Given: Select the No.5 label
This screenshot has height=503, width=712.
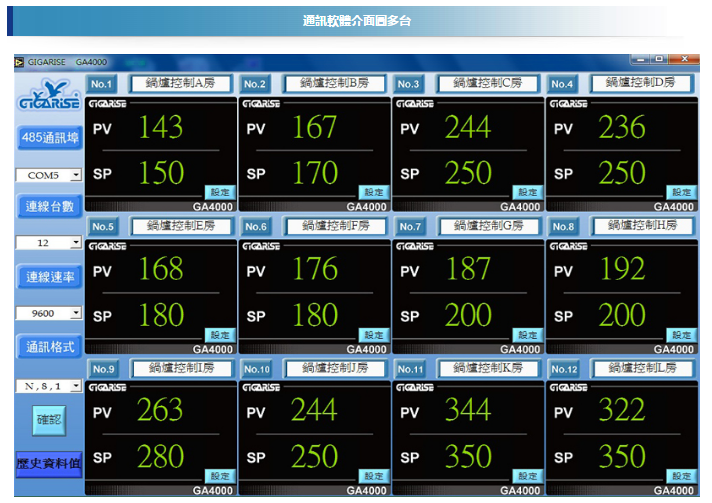Looking at the screenshot, I should coord(103,227).
